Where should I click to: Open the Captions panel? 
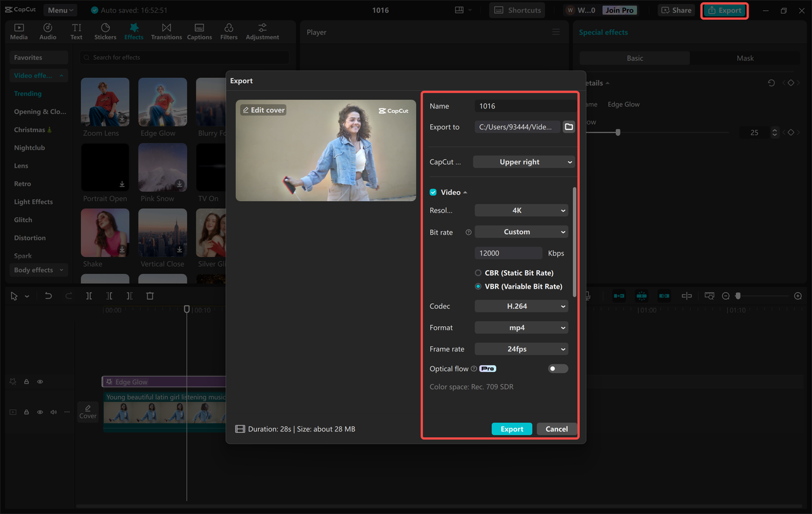[x=199, y=31]
